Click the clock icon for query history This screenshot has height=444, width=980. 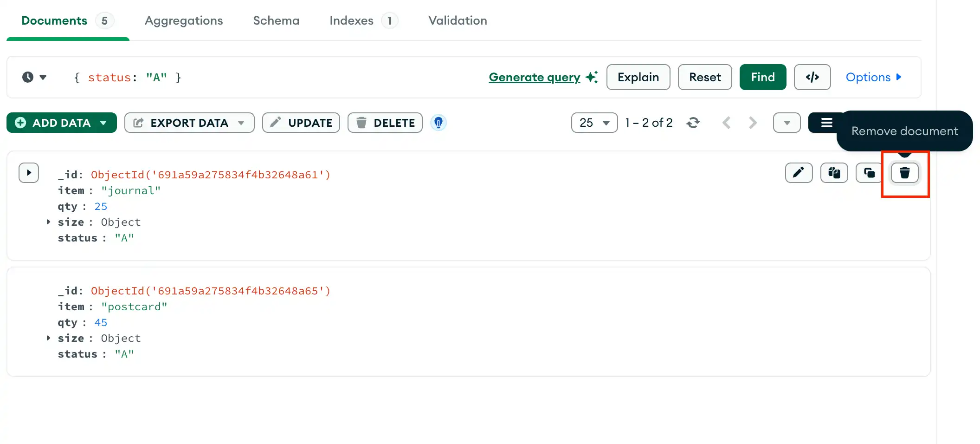(x=29, y=77)
